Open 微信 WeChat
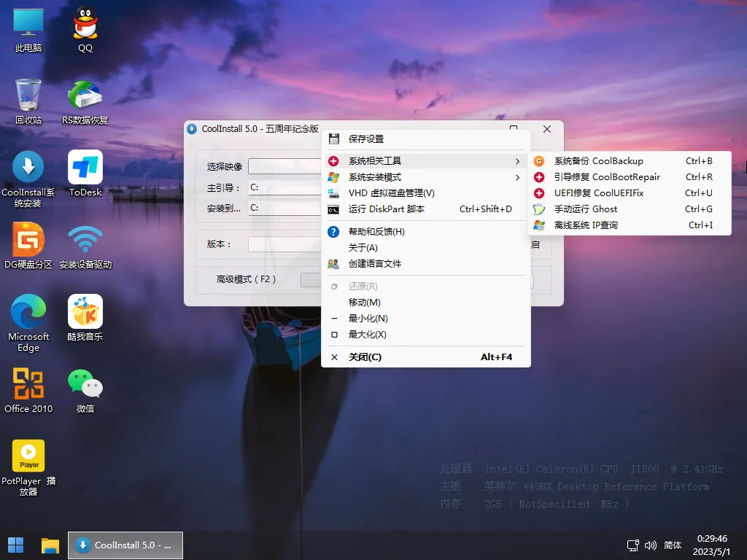Screen dimensions: 747x560 [85, 382]
